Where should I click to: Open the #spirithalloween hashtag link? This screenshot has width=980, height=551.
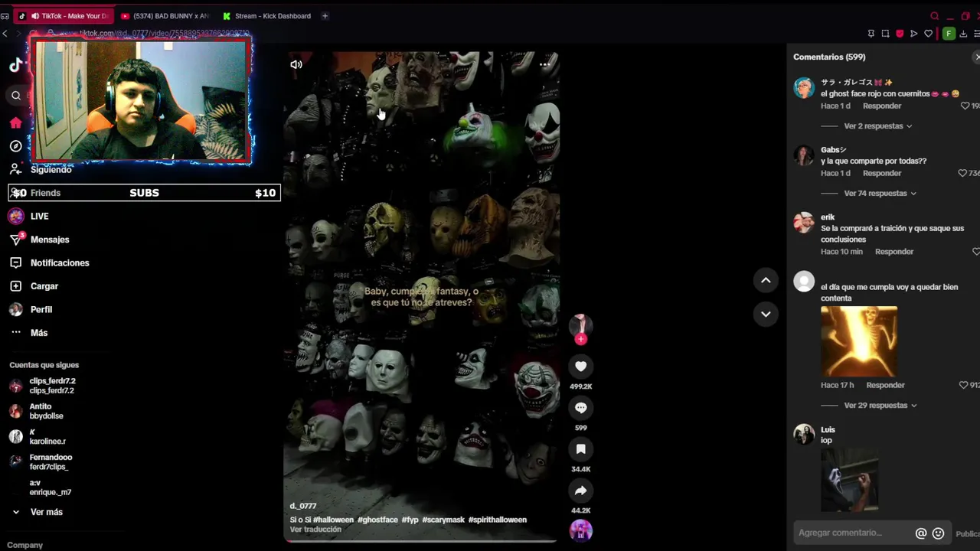point(498,520)
